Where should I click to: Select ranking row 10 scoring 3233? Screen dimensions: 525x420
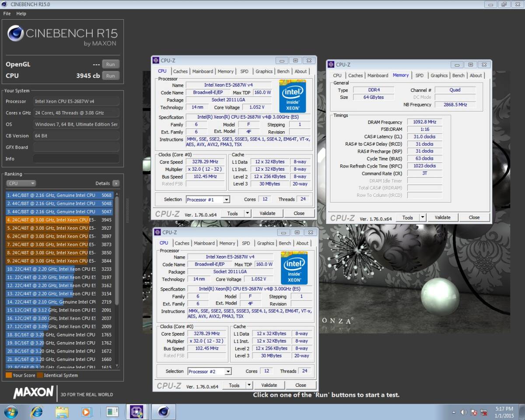(x=60, y=269)
